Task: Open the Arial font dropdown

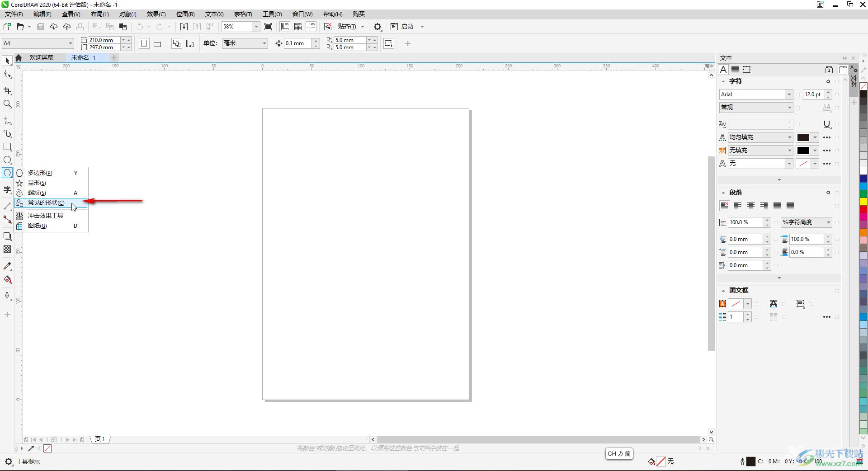Action: click(789, 94)
